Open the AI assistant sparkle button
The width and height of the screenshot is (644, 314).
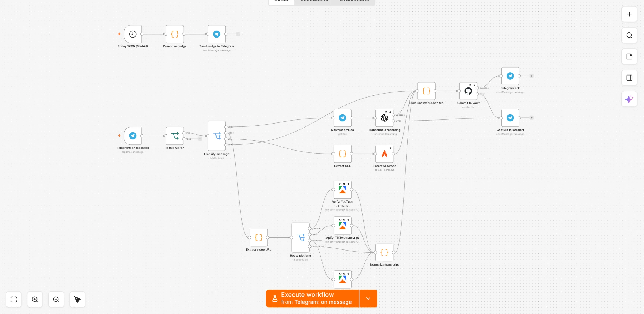point(629,99)
